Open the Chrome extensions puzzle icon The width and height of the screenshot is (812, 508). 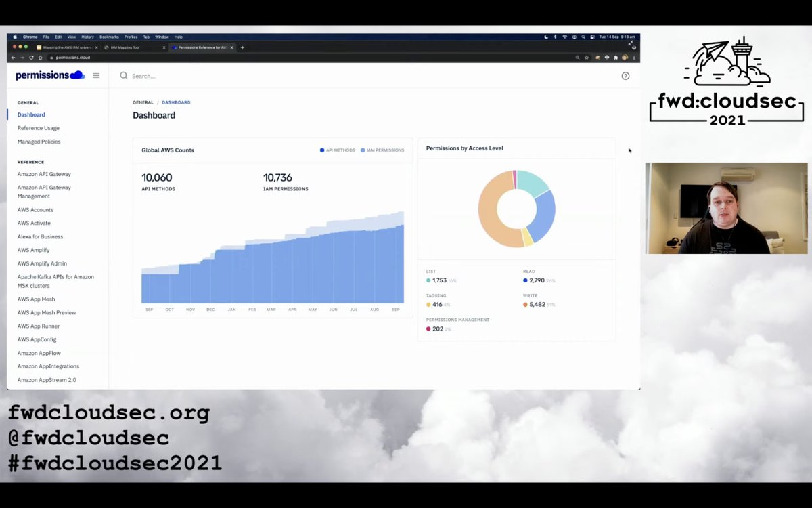(x=616, y=58)
